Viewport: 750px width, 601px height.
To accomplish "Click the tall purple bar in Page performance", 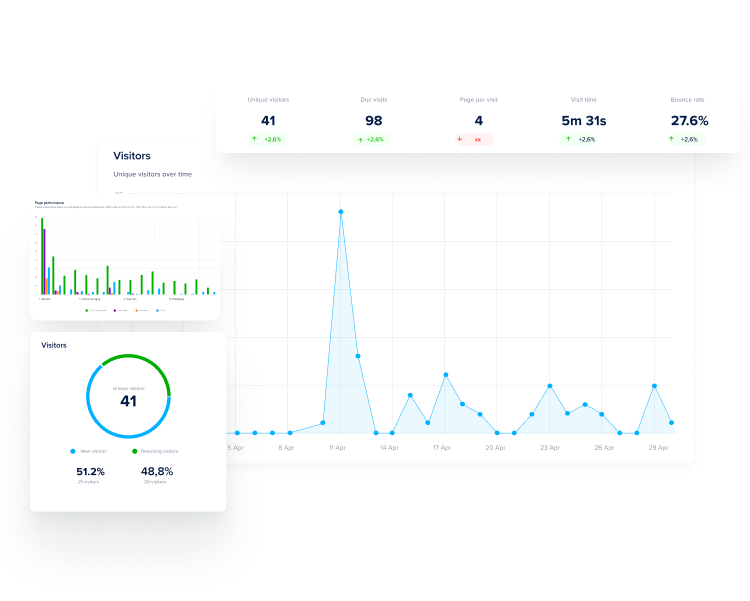I will (44, 262).
